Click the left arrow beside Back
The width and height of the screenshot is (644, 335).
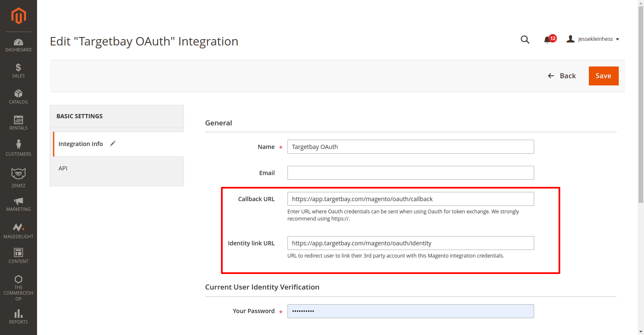(x=551, y=76)
